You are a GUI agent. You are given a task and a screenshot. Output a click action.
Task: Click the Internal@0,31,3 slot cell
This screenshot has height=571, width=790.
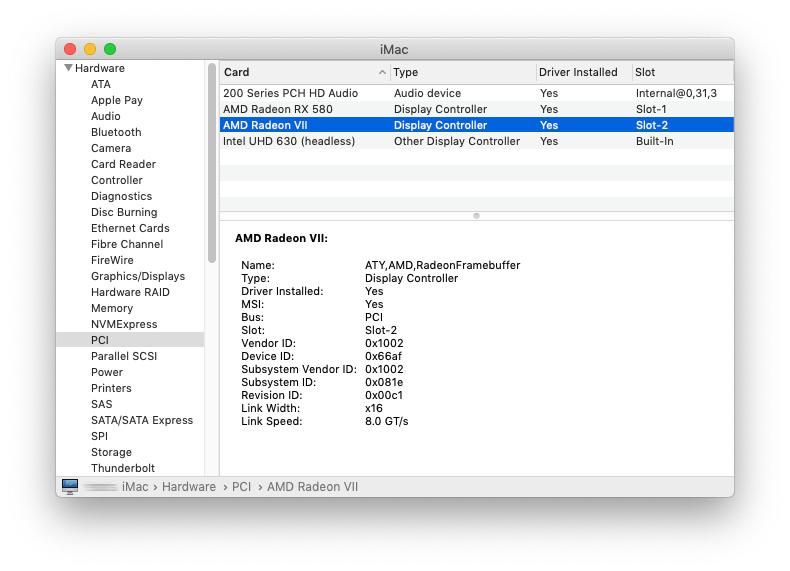coord(676,93)
